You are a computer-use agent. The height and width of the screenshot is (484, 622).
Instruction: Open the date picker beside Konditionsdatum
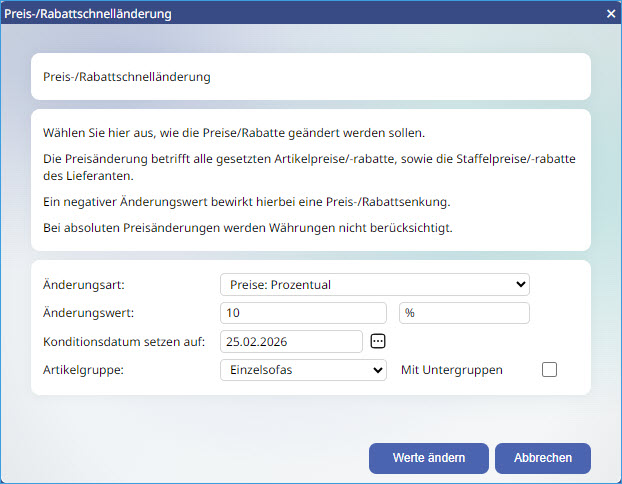pyautogui.click(x=378, y=341)
